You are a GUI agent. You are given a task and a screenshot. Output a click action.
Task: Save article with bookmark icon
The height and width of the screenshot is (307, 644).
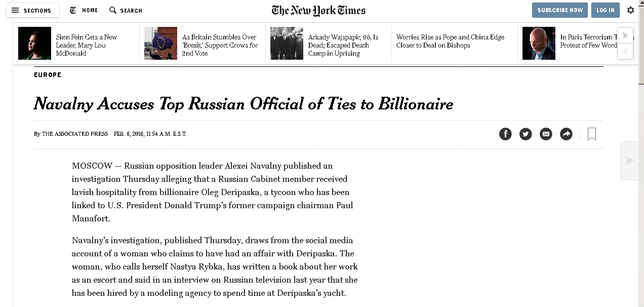[x=591, y=134]
